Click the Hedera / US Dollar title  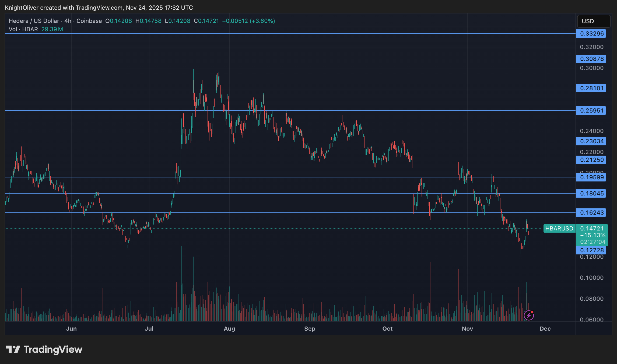tap(34, 21)
